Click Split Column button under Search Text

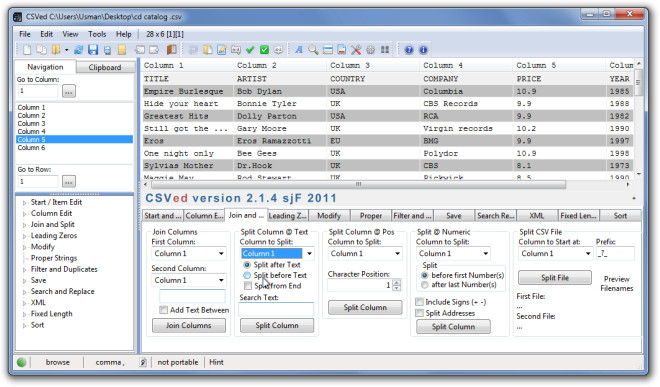point(277,326)
